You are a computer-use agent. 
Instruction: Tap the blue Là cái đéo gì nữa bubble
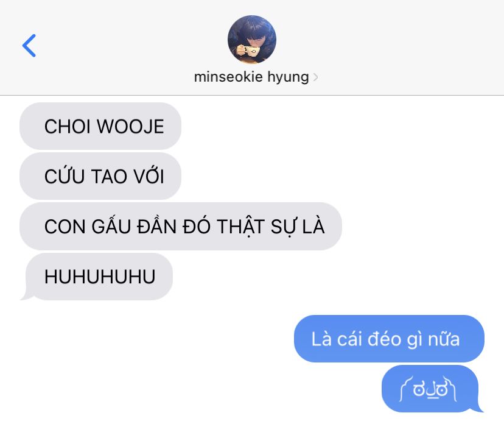[389, 339]
